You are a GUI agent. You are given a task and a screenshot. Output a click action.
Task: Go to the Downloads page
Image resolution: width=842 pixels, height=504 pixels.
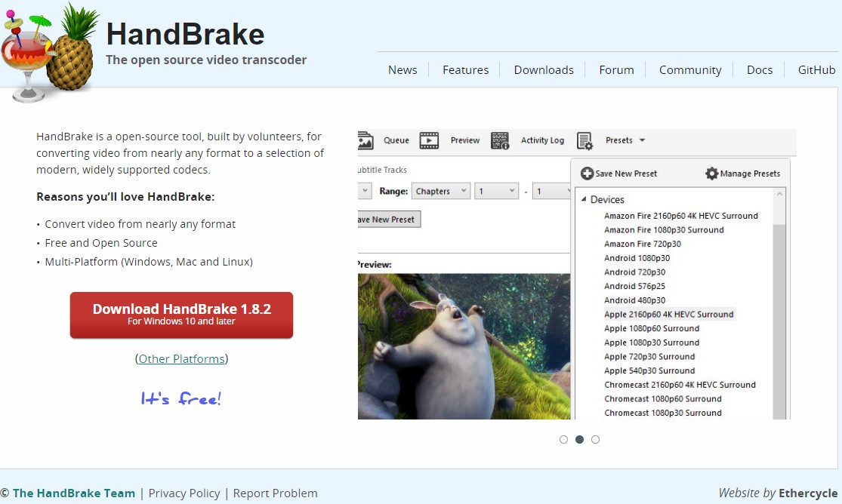click(x=544, y=69)
